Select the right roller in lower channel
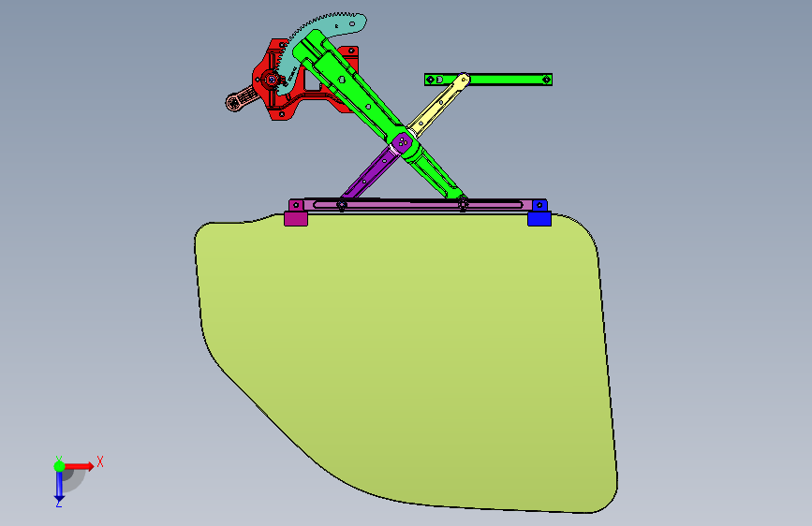812x526 pixels. pyautogui.click(x=463, y=204)
